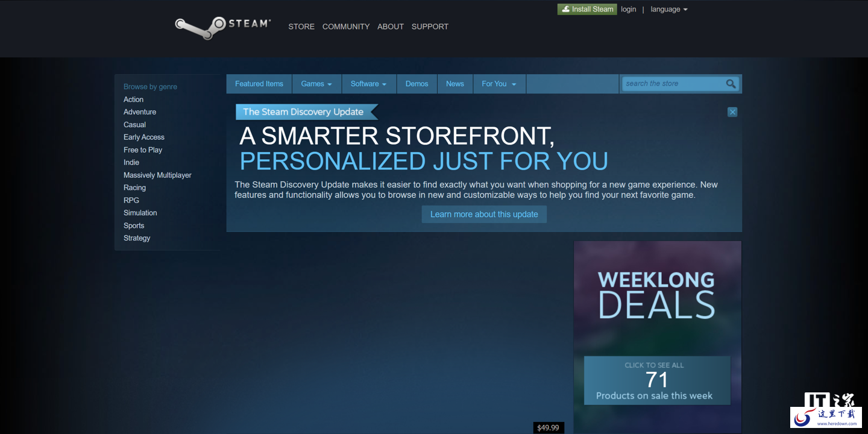
Task: Click Learn more about this update
Action: (x=484, y=215)
